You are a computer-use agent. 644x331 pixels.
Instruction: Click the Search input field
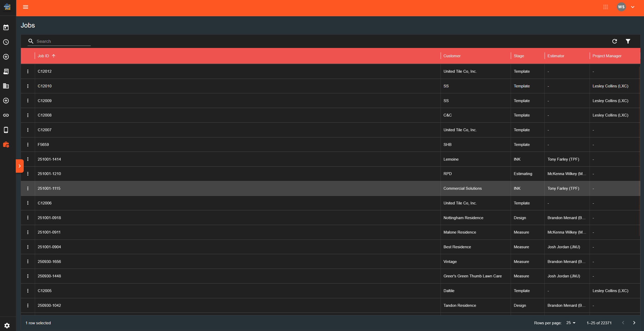(x=62, y=41)
